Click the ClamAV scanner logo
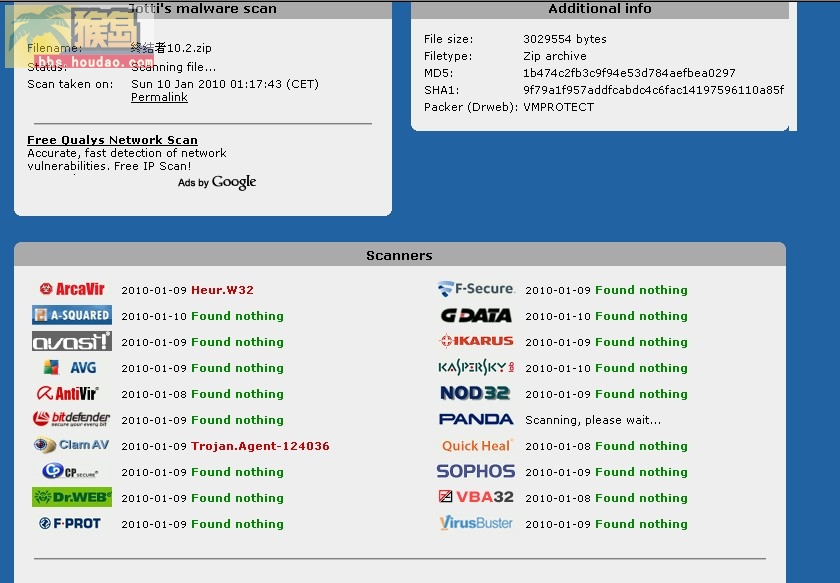Screen dimensions: 840x583 (x=71, y=445)
